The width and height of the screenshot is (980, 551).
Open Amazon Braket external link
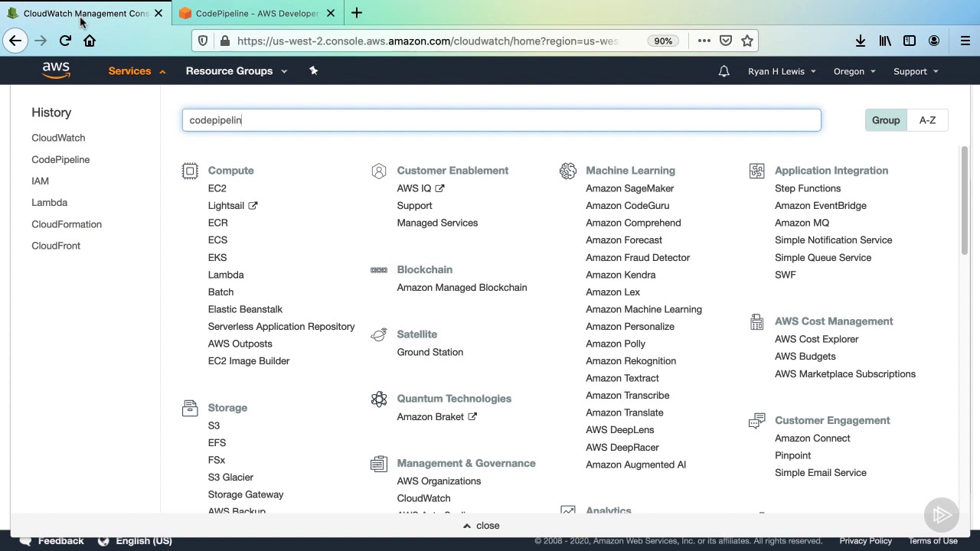(x=436, y=417)
